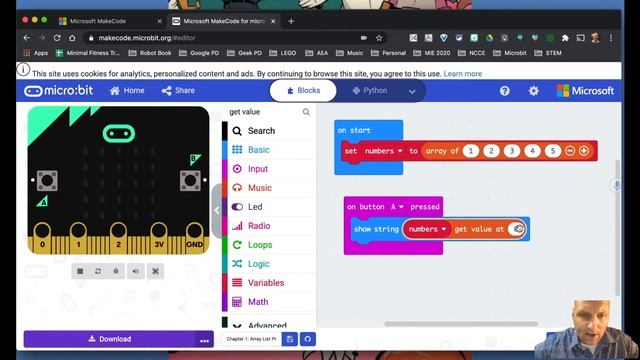This screenshot has width=640, height=360.
Task: Open Chrome extensions puzzle icon
Action: click(x=565, y=38)
